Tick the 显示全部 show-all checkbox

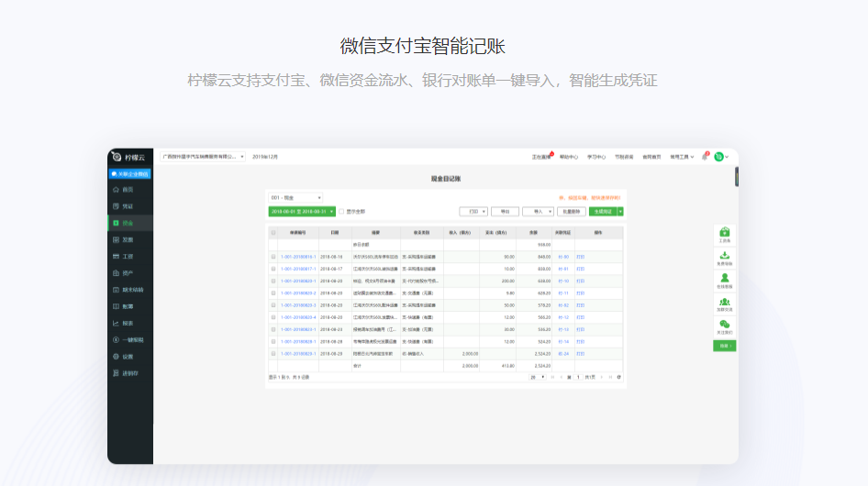[341, 212]
